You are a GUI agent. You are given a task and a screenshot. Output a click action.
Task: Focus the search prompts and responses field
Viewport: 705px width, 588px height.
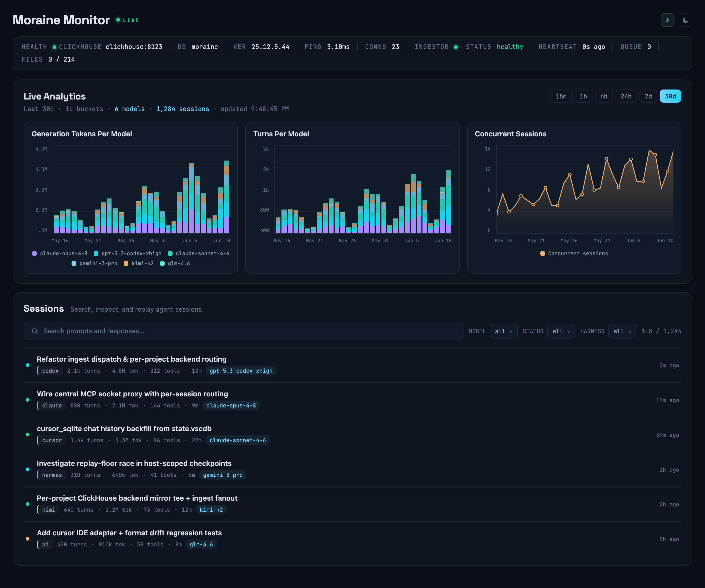click(x=243, y=331)
